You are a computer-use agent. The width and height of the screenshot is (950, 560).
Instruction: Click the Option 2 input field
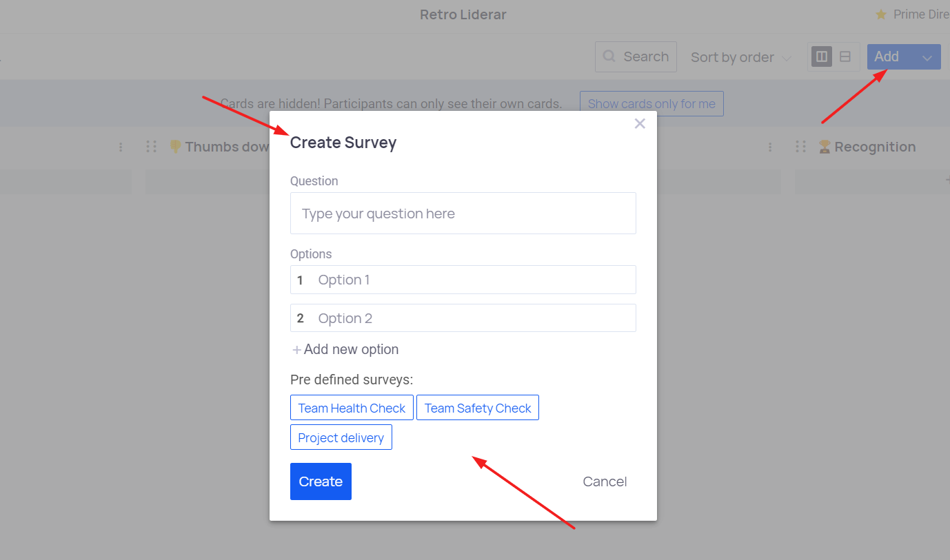pos(463,318)
